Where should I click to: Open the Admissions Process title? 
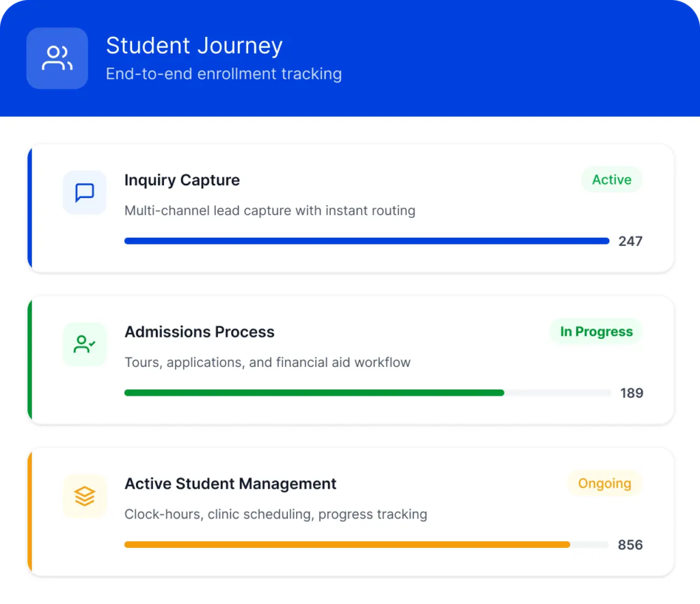coord(199,332)
